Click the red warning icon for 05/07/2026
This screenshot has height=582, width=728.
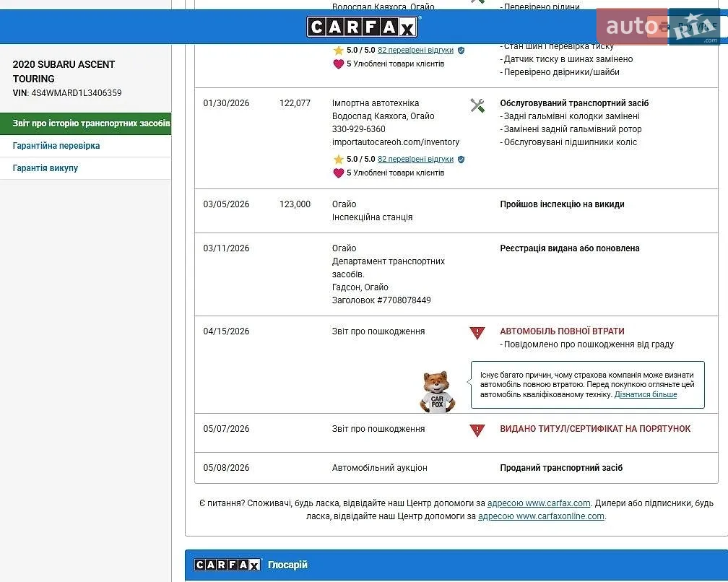(477, 430)
